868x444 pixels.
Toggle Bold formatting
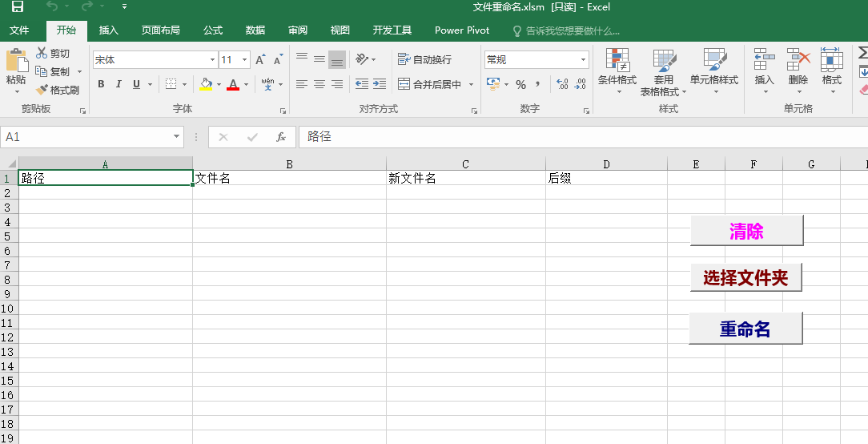(x=101, y=84)
